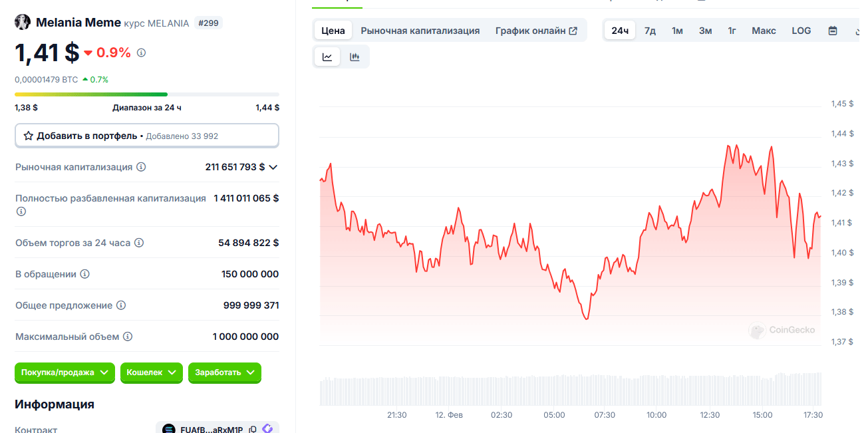Click the #299 rank badge
The image size is (868, 433).
208,23
